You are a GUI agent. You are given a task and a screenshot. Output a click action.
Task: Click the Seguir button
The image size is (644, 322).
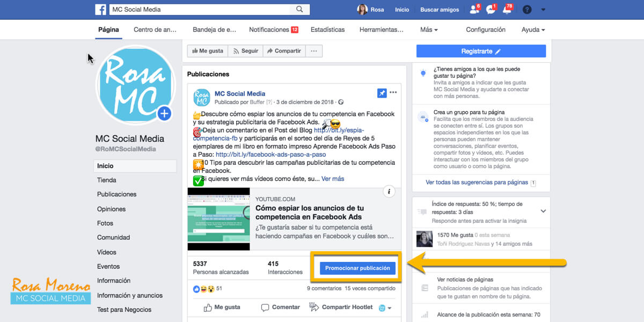tap(245, 51)
